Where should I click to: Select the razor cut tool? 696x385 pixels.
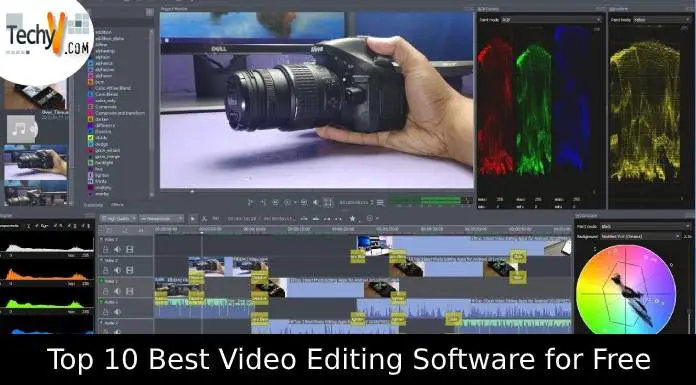click(204, 218)
